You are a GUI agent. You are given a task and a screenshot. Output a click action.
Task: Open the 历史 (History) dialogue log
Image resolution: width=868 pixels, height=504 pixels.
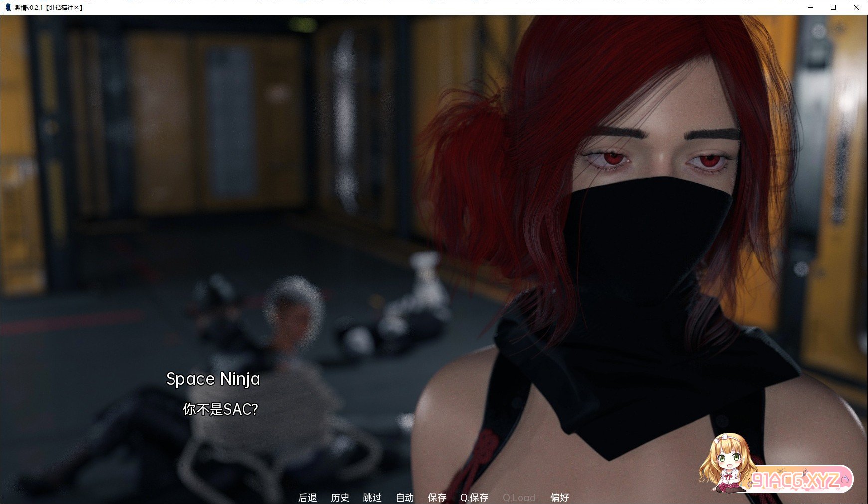(340, 497)
